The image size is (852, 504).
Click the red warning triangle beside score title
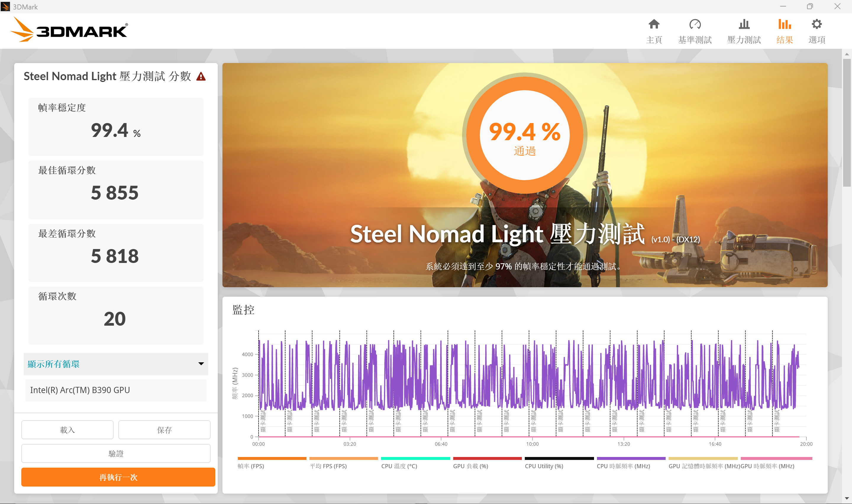coord(201,77)
